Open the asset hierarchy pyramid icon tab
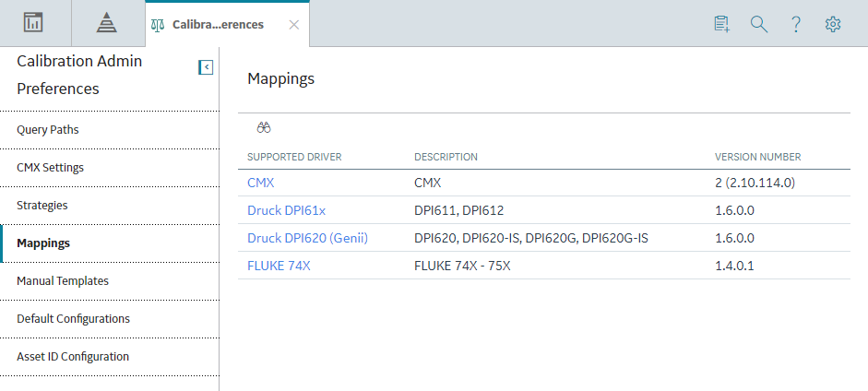 tap(106, 23)
